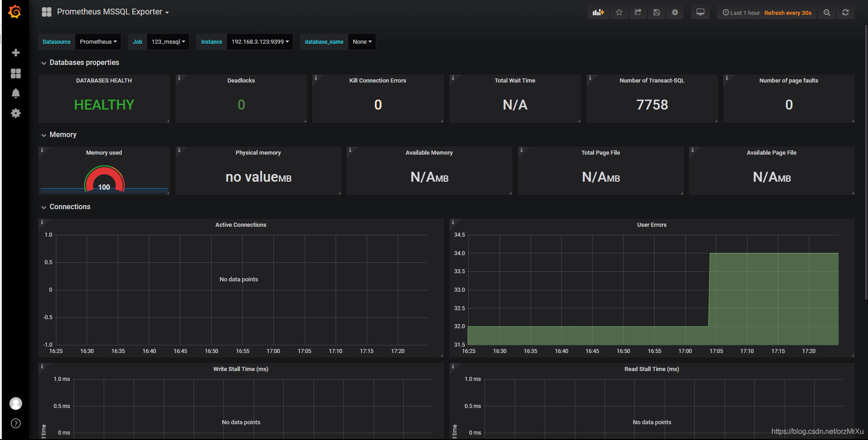Open the Last 1 hour time picker
Image resolution: width=868 pixels, height=440 pixels.
tap(766, 13)
